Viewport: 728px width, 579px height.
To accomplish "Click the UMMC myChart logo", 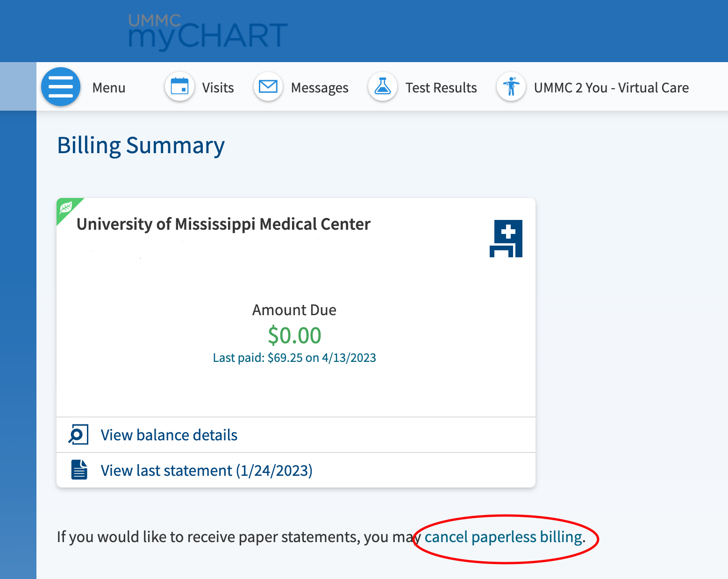I will 208,32.
